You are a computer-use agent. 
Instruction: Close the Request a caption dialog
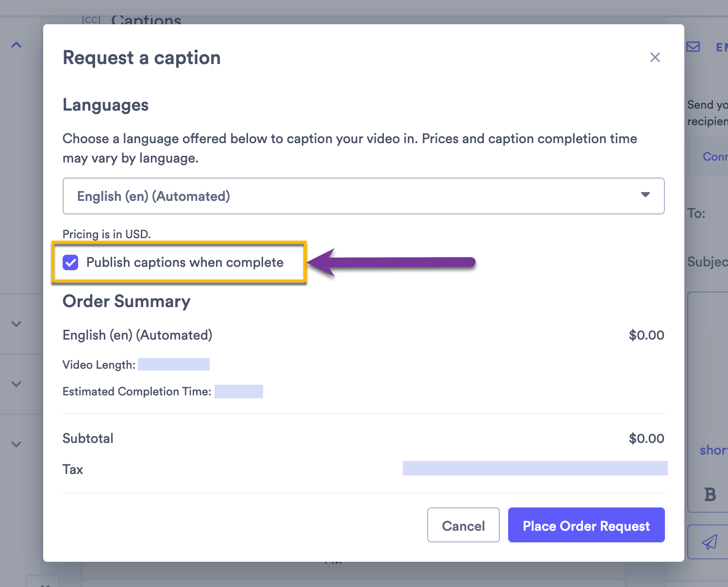click(655, 57)
